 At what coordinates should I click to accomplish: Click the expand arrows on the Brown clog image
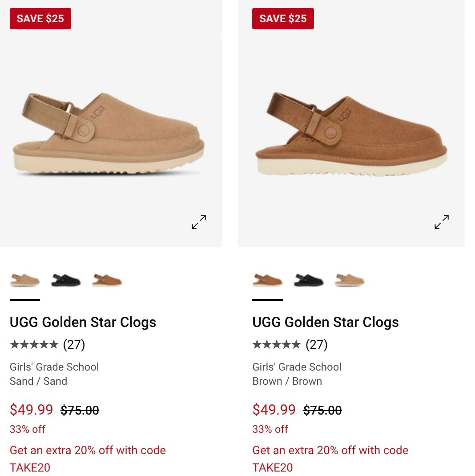(441, 222)
